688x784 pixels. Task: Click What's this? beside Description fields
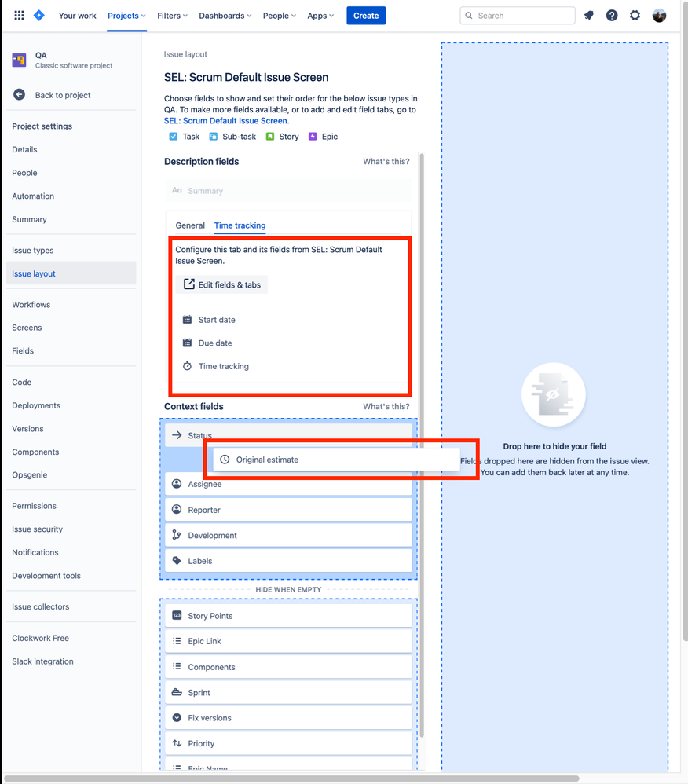[386, 162]
